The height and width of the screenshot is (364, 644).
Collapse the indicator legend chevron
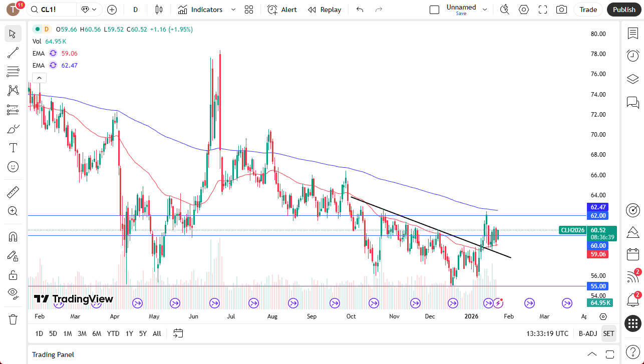pos(40,78)
